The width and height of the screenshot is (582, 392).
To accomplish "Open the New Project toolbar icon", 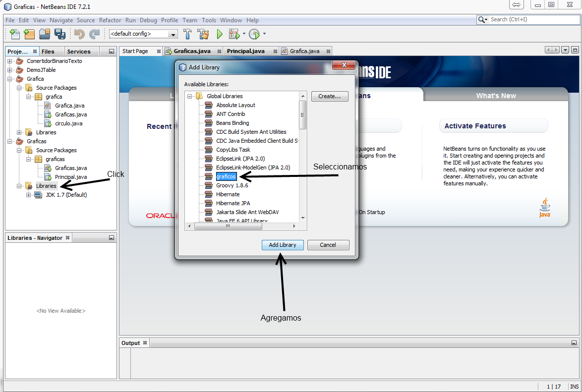I will [x=29, y=34].
